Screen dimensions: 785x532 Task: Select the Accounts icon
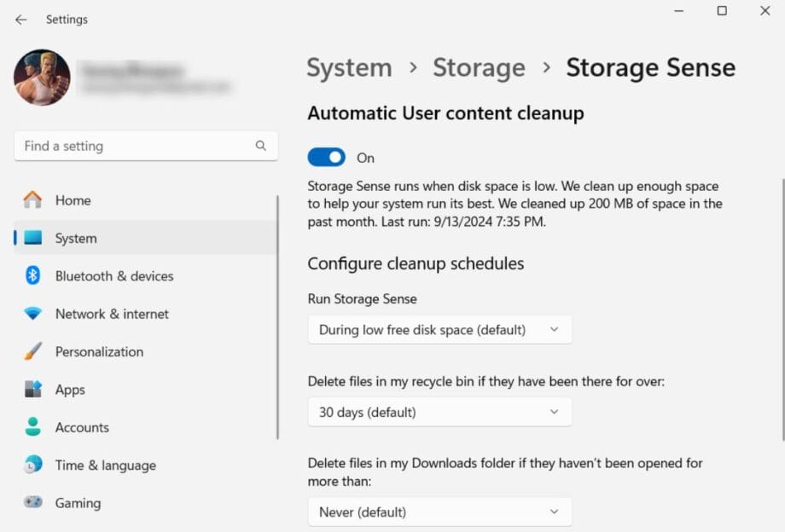pos(32,427)
